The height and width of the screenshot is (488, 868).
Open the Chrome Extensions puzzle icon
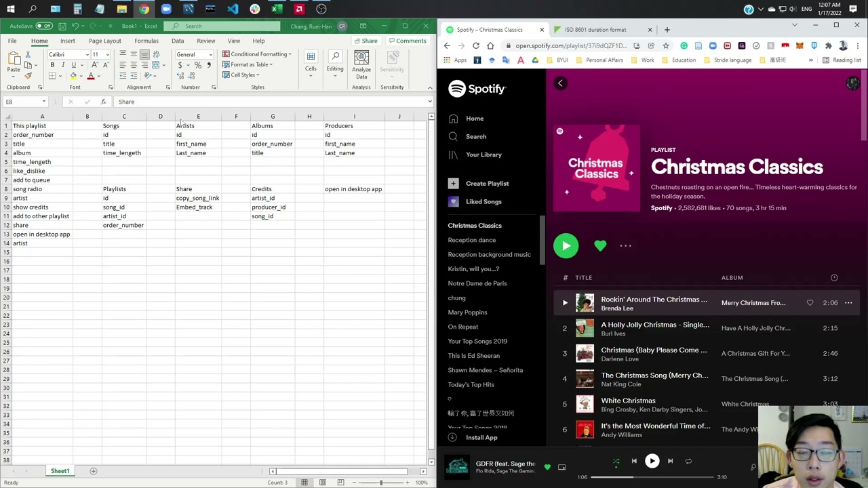[x=828, y=45]
